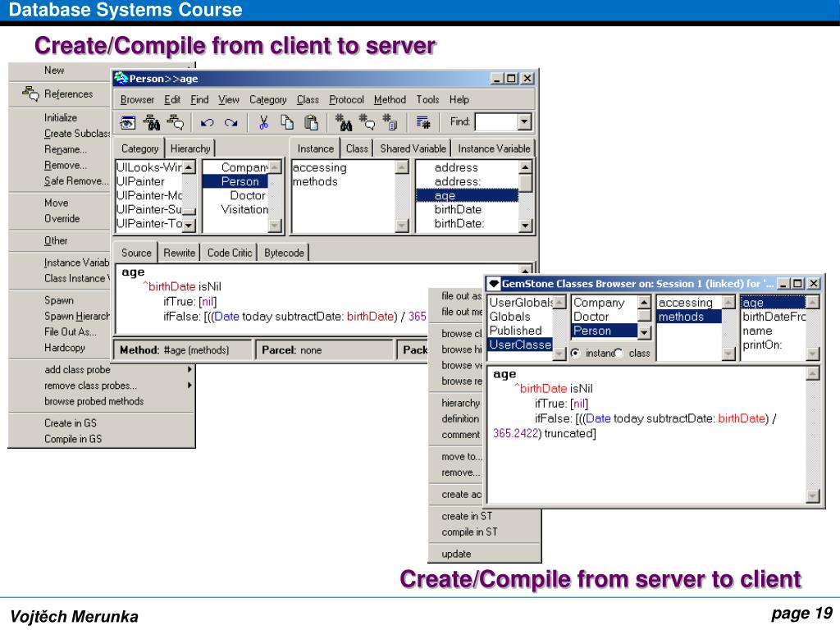
Task: Open the Method menu
Action: click(x=390, y=99)
